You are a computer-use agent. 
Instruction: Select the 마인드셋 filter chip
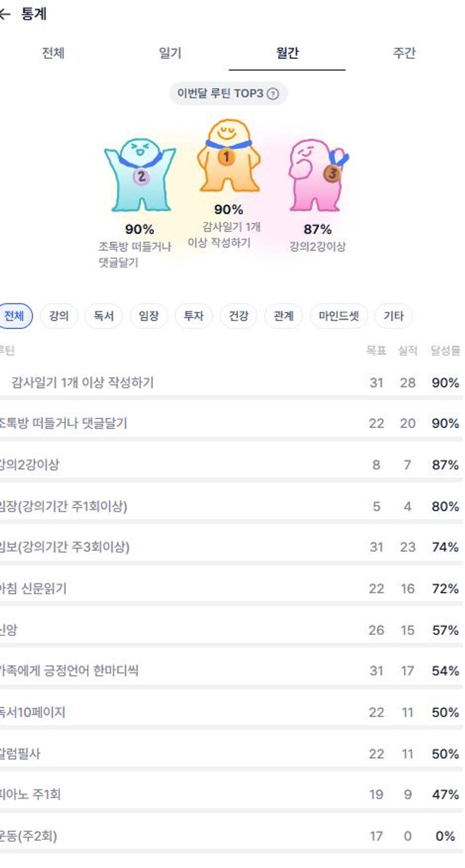point(338,316)
